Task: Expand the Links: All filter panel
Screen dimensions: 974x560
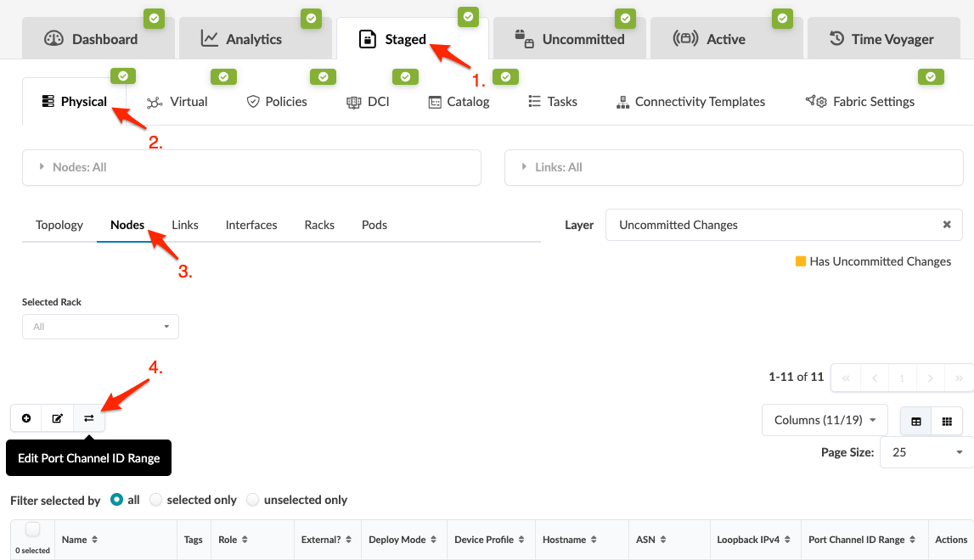Action: click(734, 167)
